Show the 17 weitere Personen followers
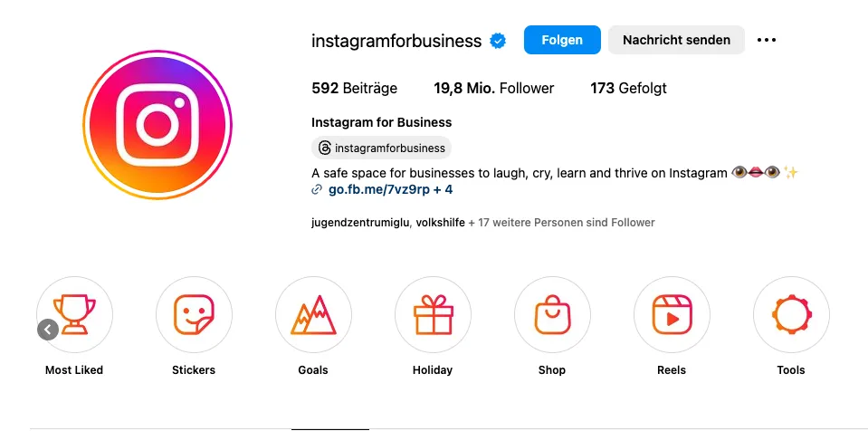The image size is (868, 431). 561,223
